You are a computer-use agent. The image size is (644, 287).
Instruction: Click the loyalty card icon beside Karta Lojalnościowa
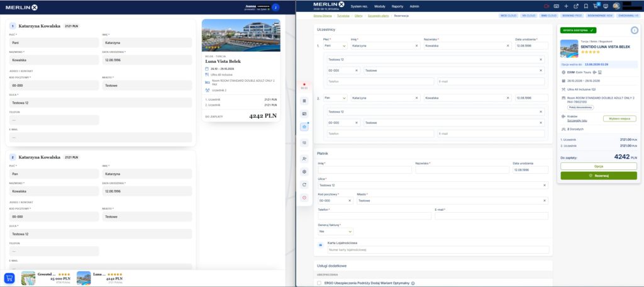(321, 245)
